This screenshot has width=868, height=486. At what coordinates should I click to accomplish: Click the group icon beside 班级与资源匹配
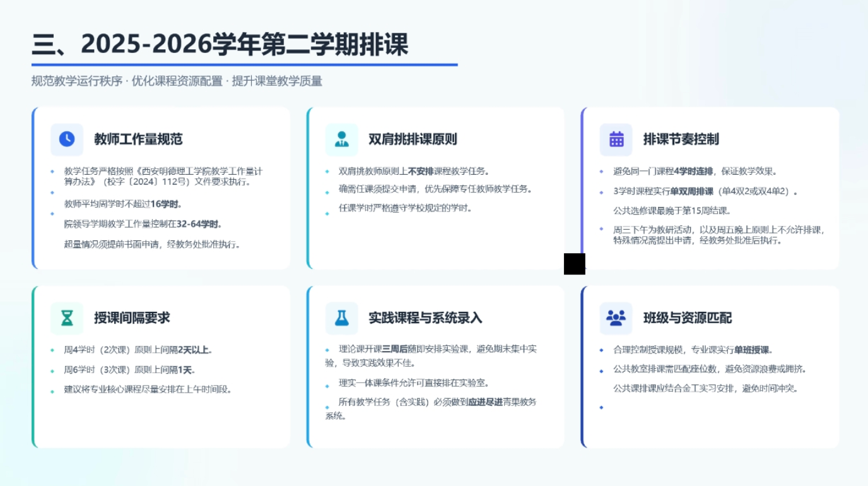click(616, 318)
